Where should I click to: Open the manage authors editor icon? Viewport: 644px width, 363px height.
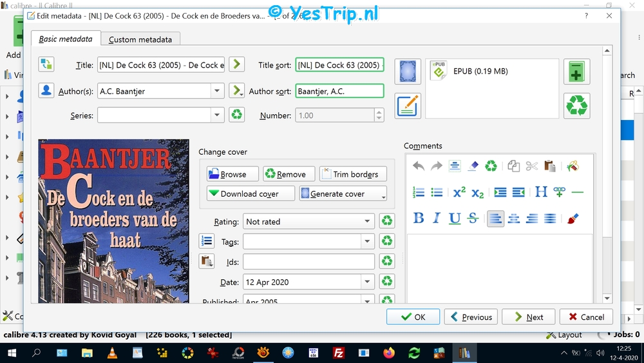(x=46, y=91)
